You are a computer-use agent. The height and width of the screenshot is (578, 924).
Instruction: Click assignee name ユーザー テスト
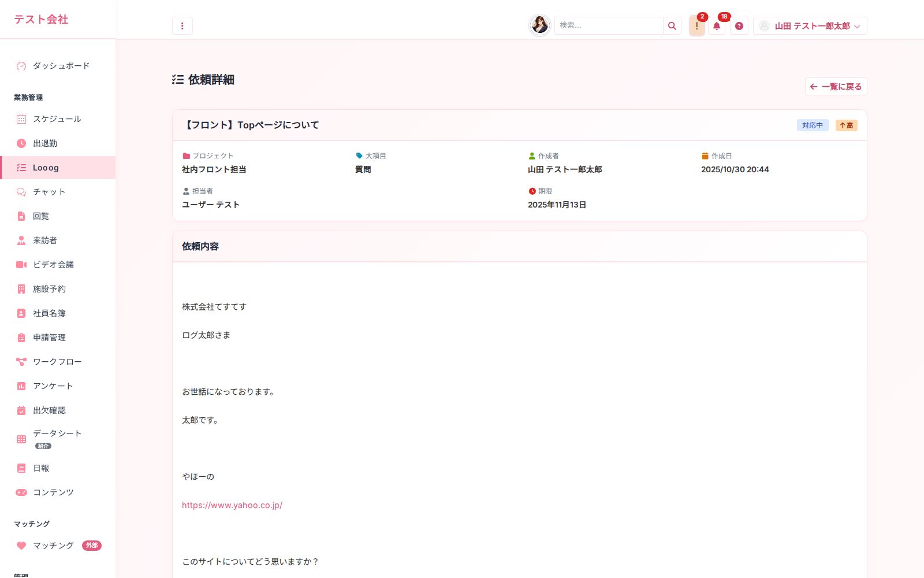(211, 205)
